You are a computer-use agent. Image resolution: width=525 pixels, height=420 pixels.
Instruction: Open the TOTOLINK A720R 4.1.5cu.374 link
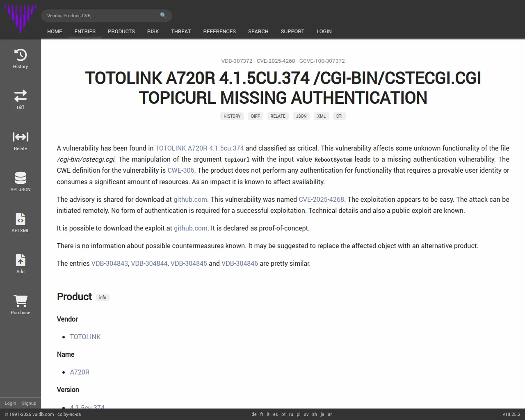(199, 148)
